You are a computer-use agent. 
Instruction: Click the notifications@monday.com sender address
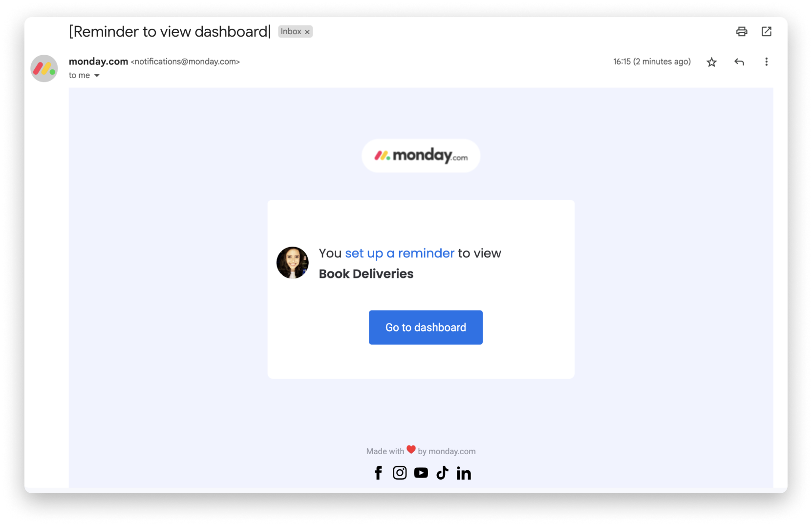point(185,62)
